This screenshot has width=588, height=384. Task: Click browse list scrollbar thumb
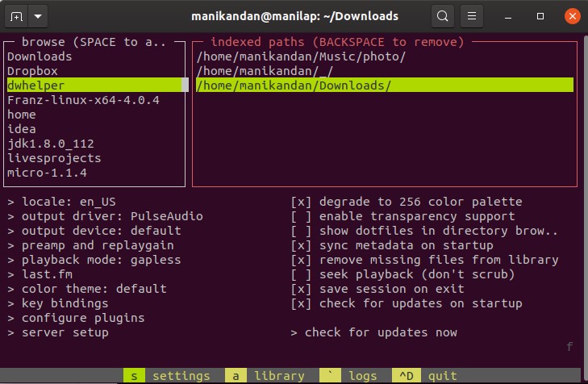coord(185,85)
